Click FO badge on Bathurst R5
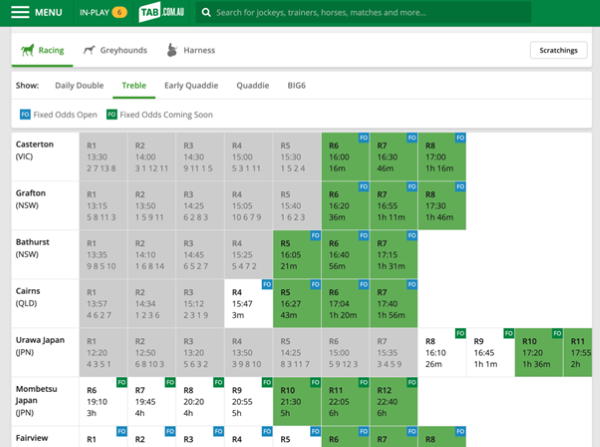 pyautogui.click(x=315, y=235)
